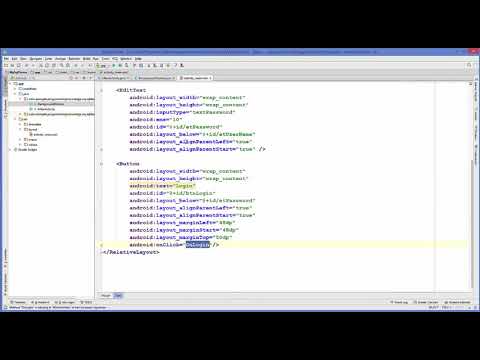
Task: Close the activity_main.xml editor tab
Action: point(210,78)
